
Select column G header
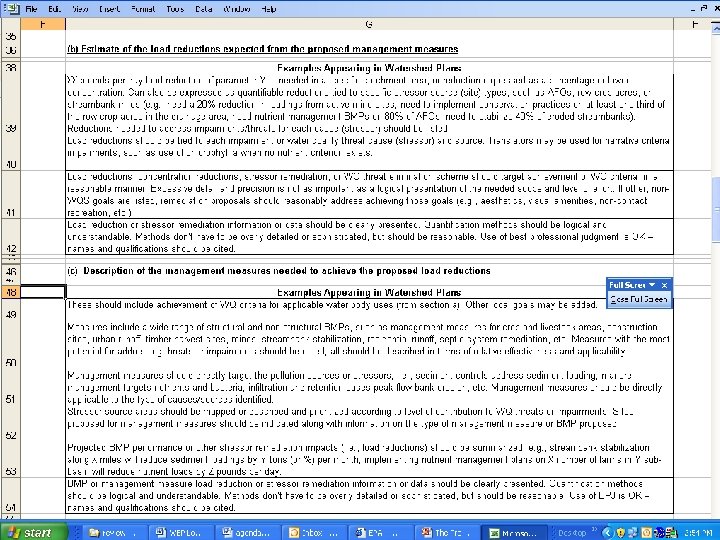369,24
